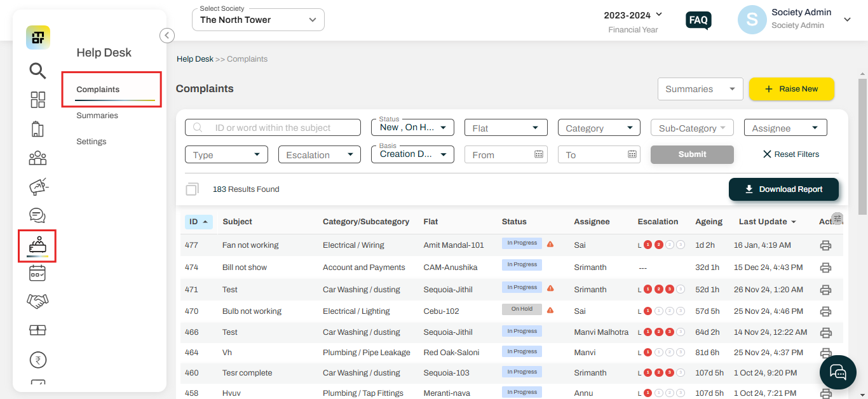Screen dimensions: 868x399
Task: Open the live chat support bubble
Action: [838, 373]
